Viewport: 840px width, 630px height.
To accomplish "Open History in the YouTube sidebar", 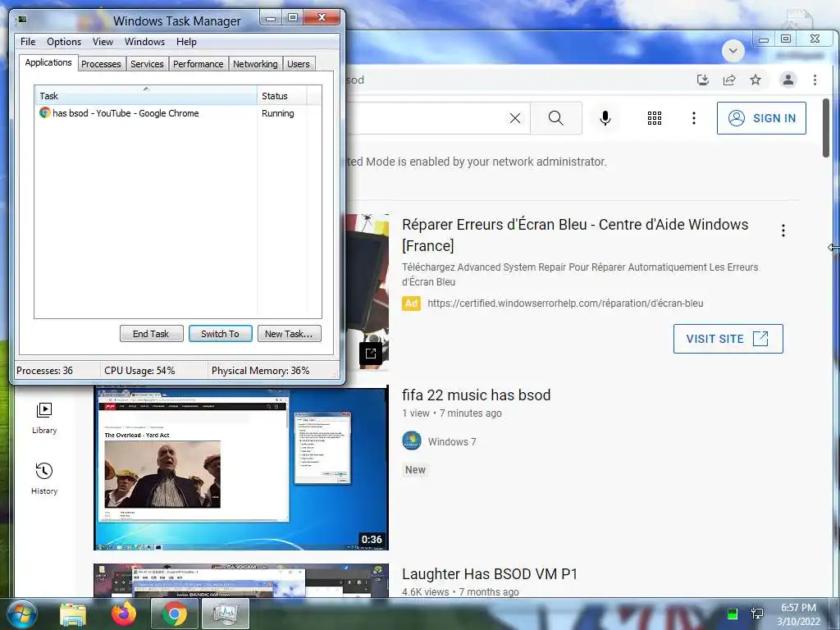I will pos(44,479).
